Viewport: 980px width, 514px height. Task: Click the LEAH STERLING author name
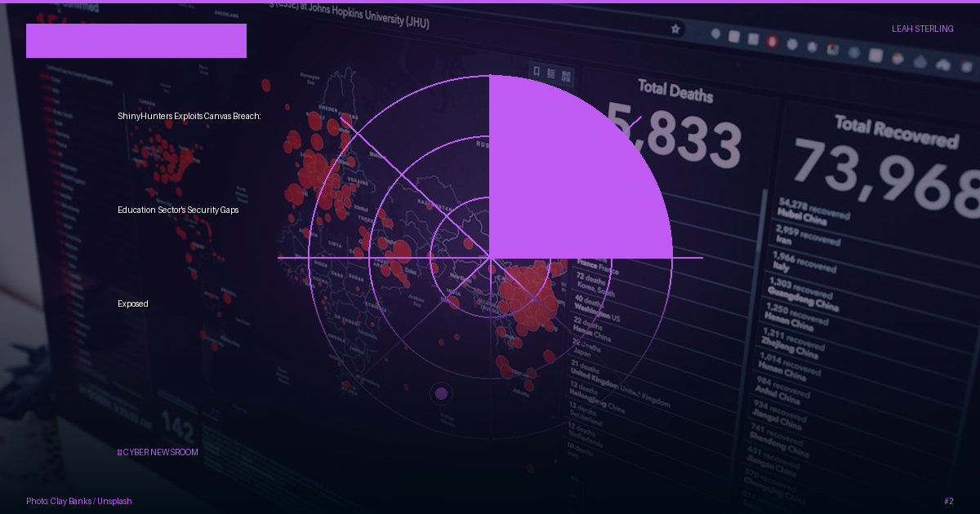point(922,29)
